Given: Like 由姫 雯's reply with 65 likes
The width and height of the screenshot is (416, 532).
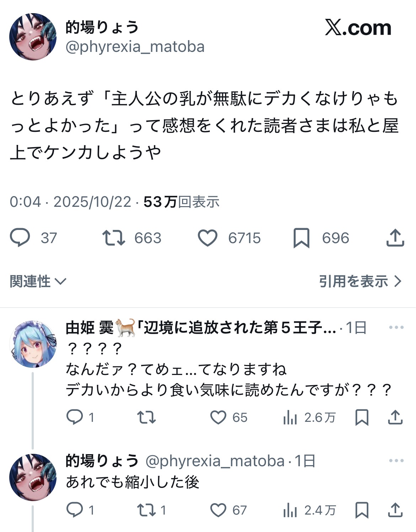Looking at the screenshot, I should coord(218,418).
